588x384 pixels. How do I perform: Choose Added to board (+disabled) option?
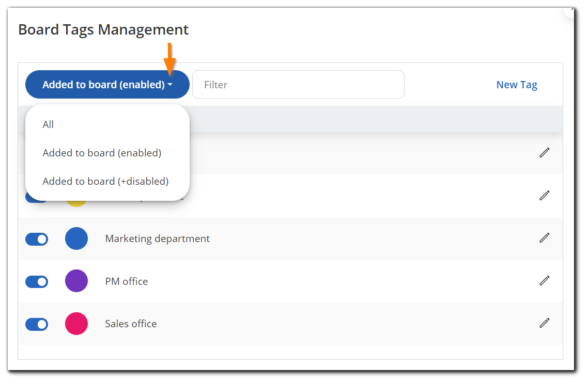click(x=105, y=181)
